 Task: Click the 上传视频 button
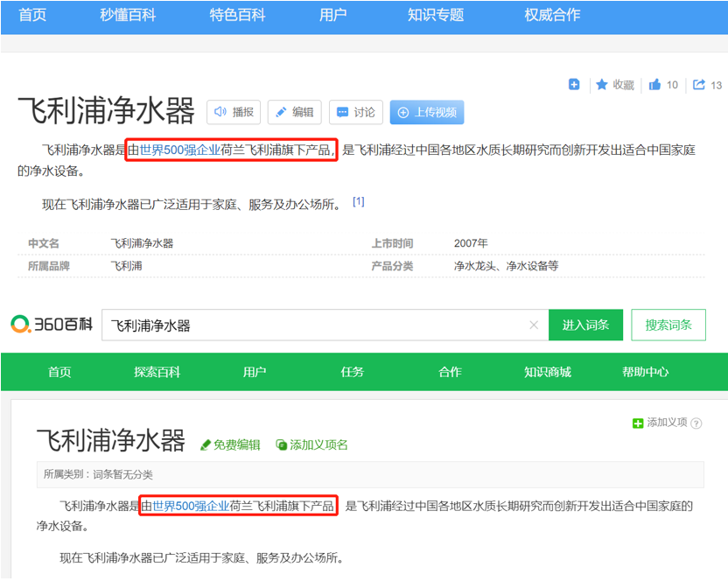click(427, 112)
